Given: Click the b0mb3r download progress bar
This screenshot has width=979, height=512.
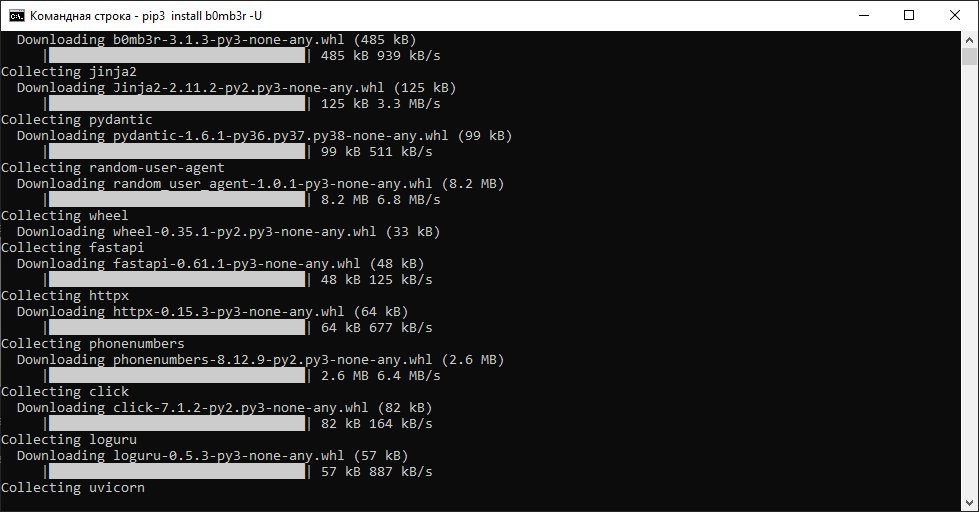Looking at the screenshot, I should tap(176, 56).
